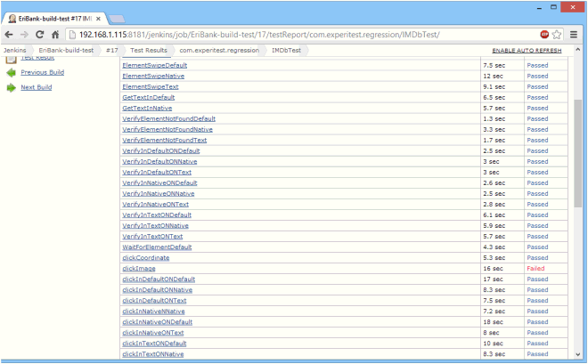This screenshot has height=364, width=588.
Task: Open the Previous Build link
Action: [42, 72]
